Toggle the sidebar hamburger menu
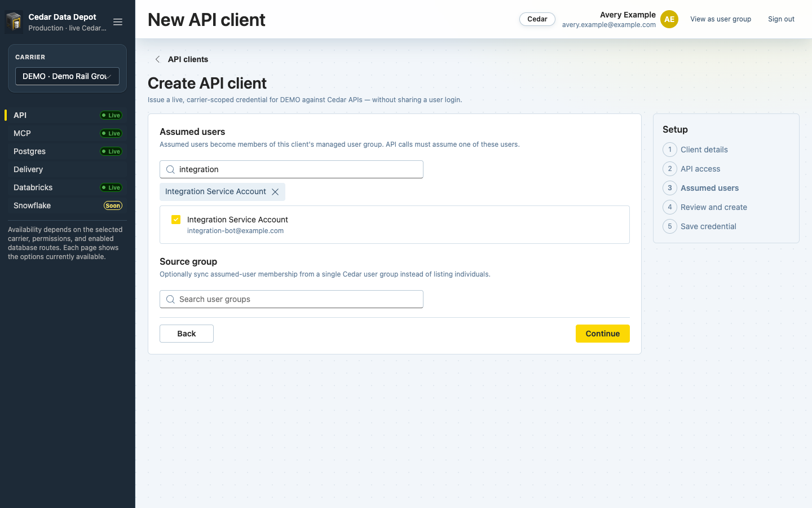812x508 pixels. (118, 22)
